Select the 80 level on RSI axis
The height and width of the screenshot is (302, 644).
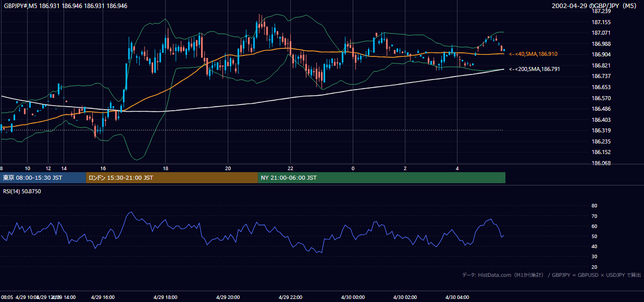594,206
